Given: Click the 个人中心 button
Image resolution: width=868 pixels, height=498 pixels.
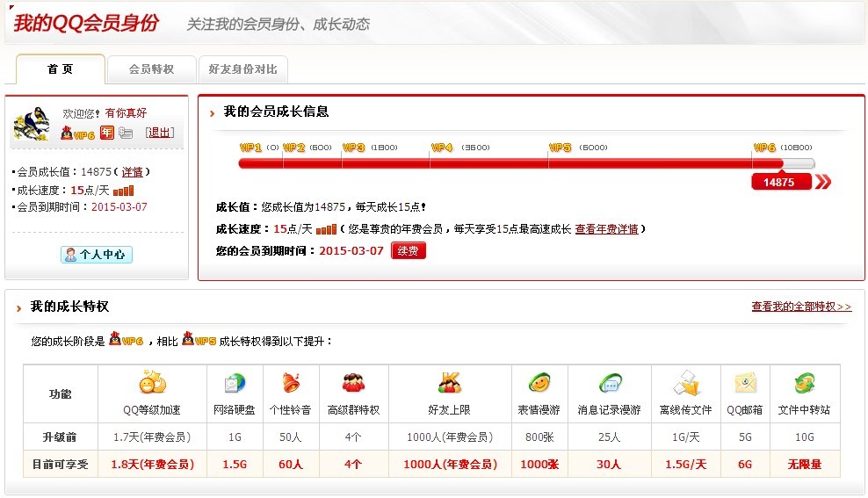Looking at the screenshot, I should click(x=97, y=255).
